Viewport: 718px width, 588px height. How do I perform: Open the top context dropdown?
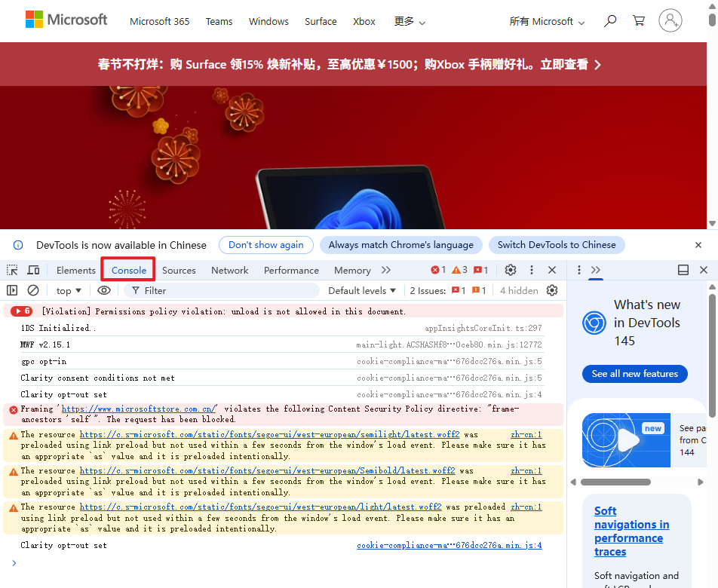68,290
